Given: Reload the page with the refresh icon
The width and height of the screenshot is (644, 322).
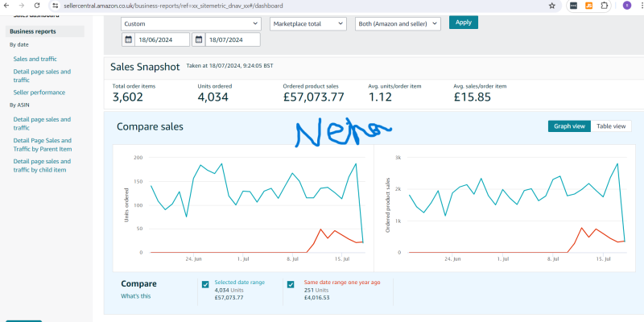Looking at the screenshot, I should (x=37, y=6).
